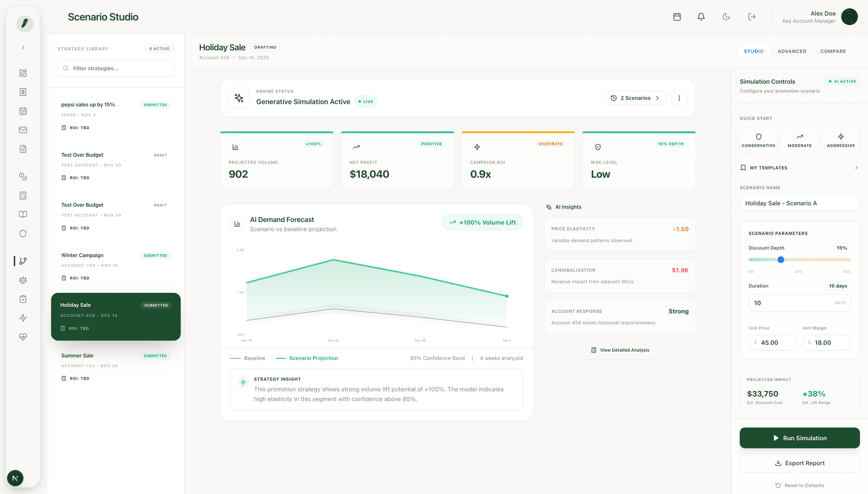Open the mail icon in sidebar
This screenshot has width=868, height=494.
point(23,130)
